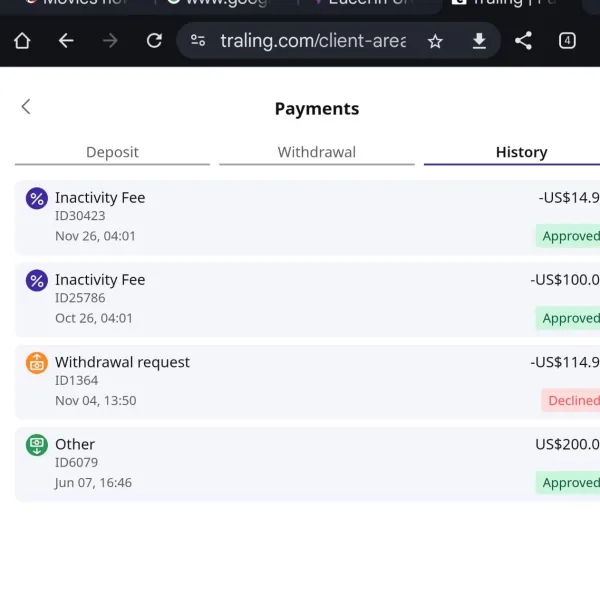Tap the traling.com address bar
Viewport: 600px width, 614px height.
click(312, 41)
